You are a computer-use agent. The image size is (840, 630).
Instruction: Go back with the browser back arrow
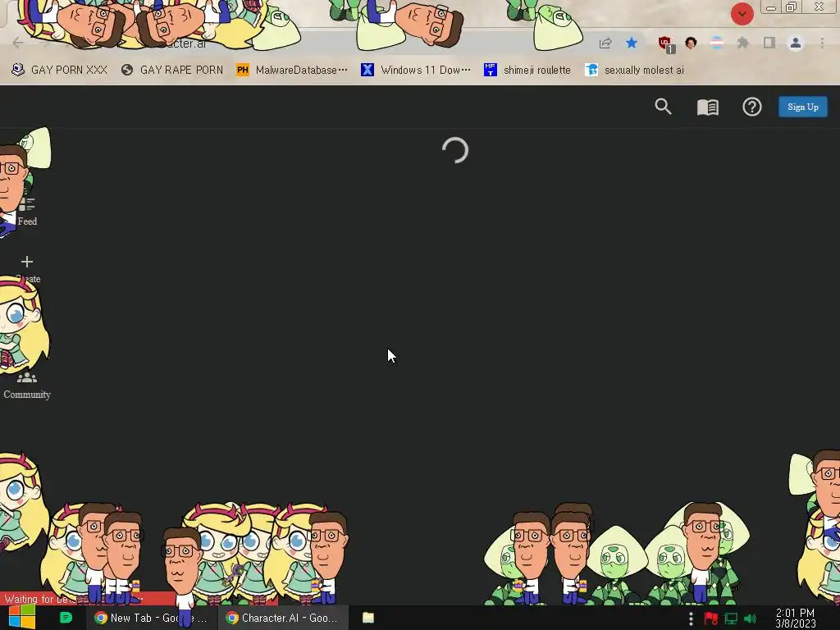point(18,43)
